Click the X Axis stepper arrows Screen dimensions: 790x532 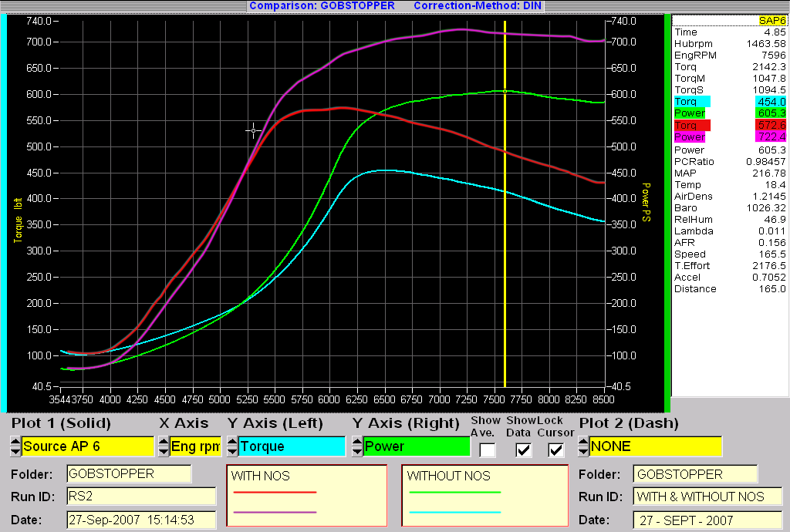click(x=164, y=446)
